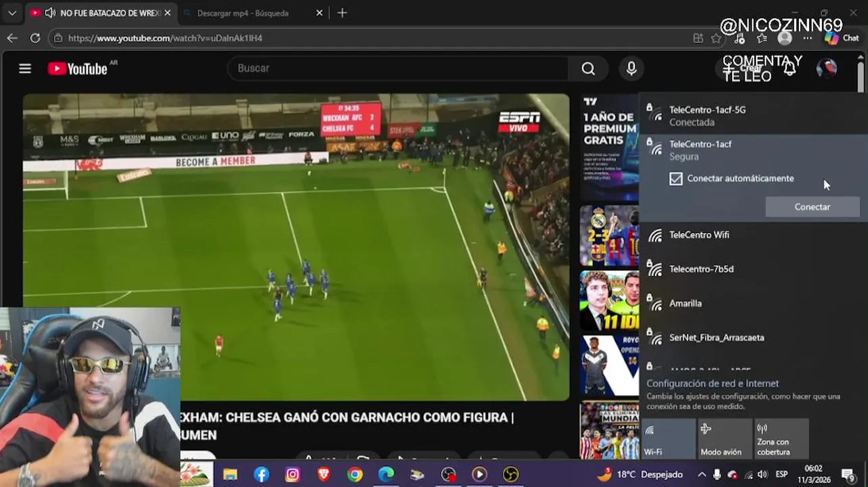The image size is (868, 487).
Task: Launch Brave browser from the taskbar
Action: click(324, 475)
